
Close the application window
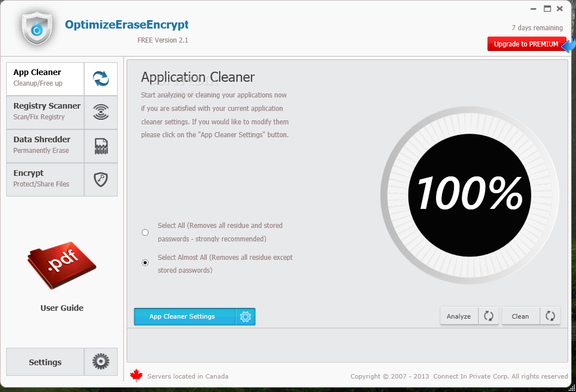(560, 8)
